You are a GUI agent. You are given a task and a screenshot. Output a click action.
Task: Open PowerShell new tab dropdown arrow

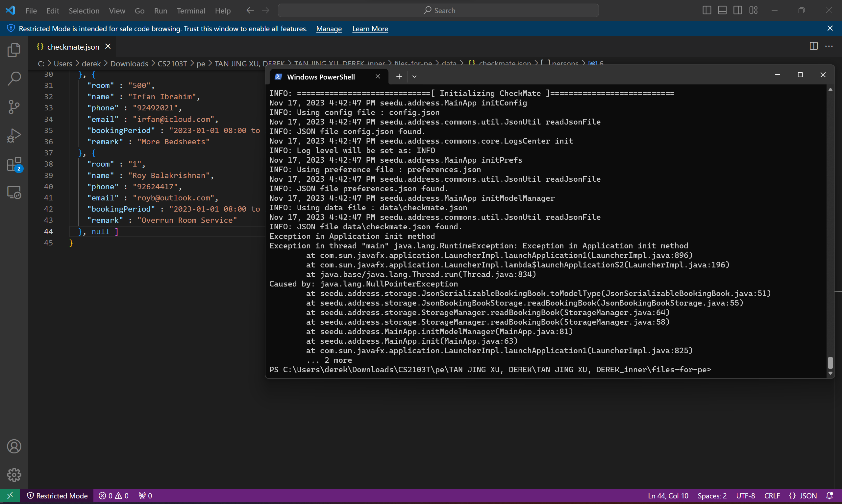coord(414,77)
